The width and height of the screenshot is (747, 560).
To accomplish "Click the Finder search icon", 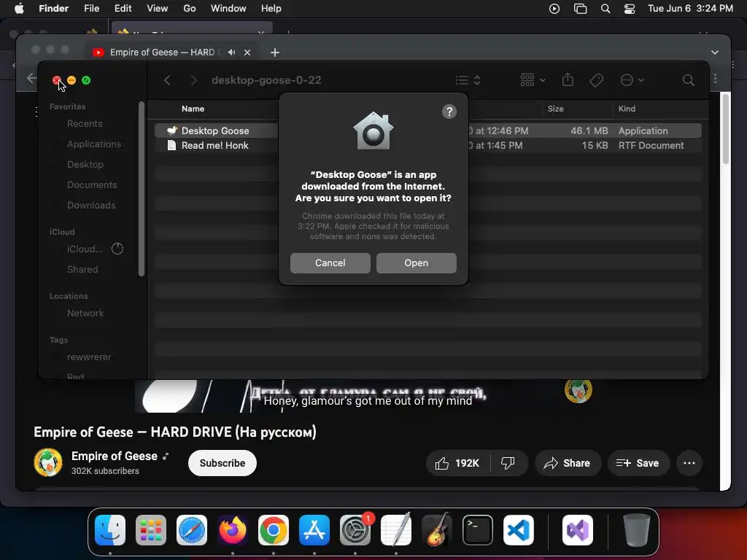I will 688,80.
